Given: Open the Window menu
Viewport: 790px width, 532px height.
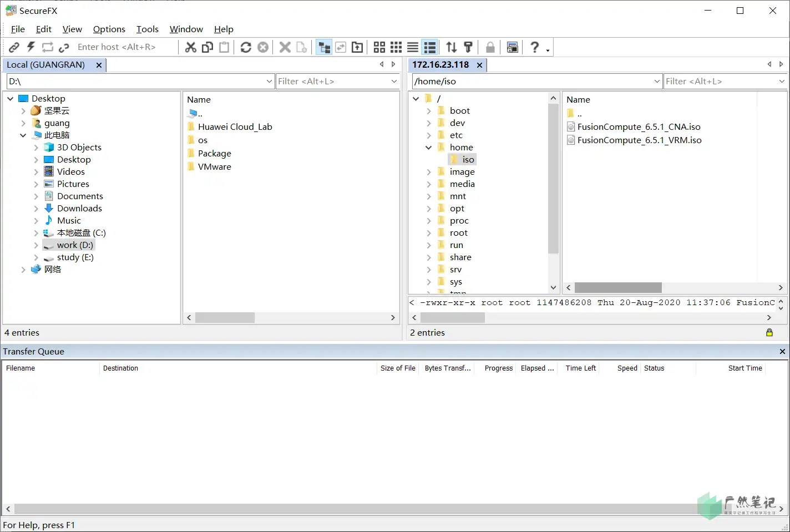Looking at the screenshot, I should click(x=186, y=29).
